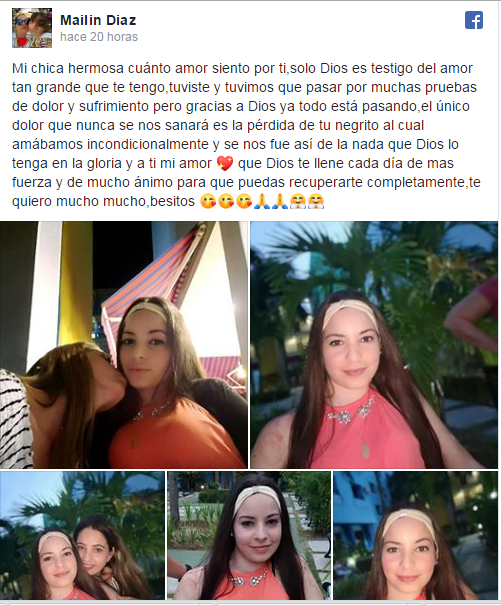Click the word 'besitos' in the post
The height and width of the screenshot is (605, 501).
[x=173, y=201]
